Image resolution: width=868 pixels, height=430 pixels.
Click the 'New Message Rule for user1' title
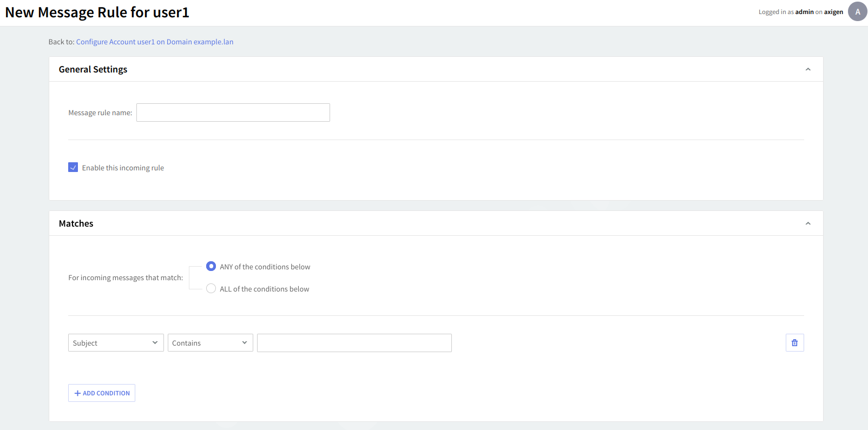click(x=97, y=12)
